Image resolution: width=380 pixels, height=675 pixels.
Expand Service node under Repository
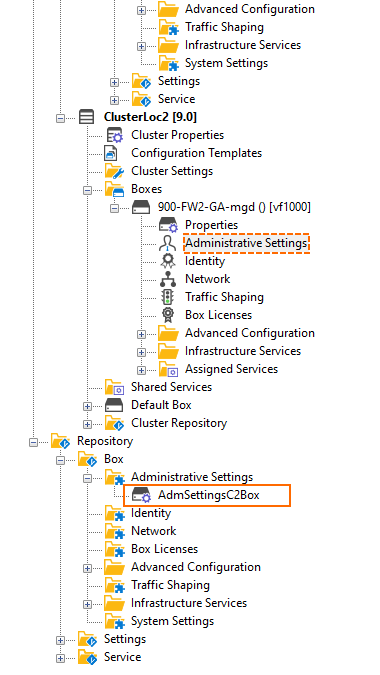(x=61, y=658)
